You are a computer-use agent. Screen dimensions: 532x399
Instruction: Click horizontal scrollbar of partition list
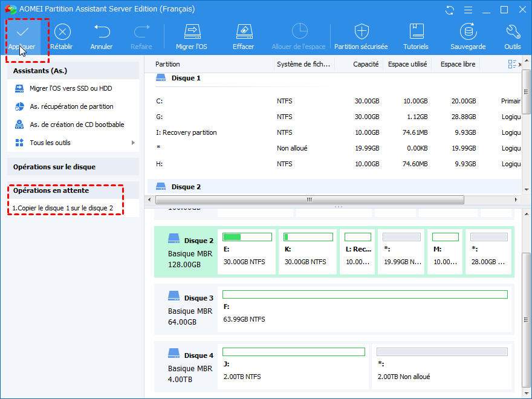click(310, 200)
